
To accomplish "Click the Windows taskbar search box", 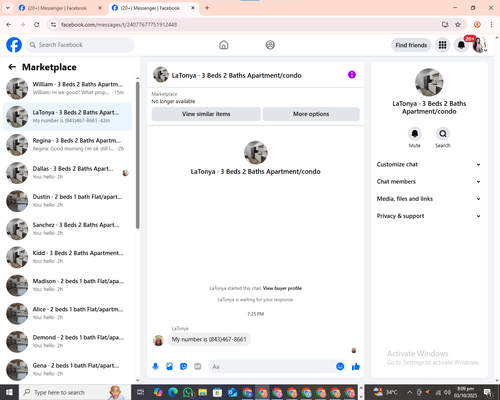I will [x=75, y=392].
